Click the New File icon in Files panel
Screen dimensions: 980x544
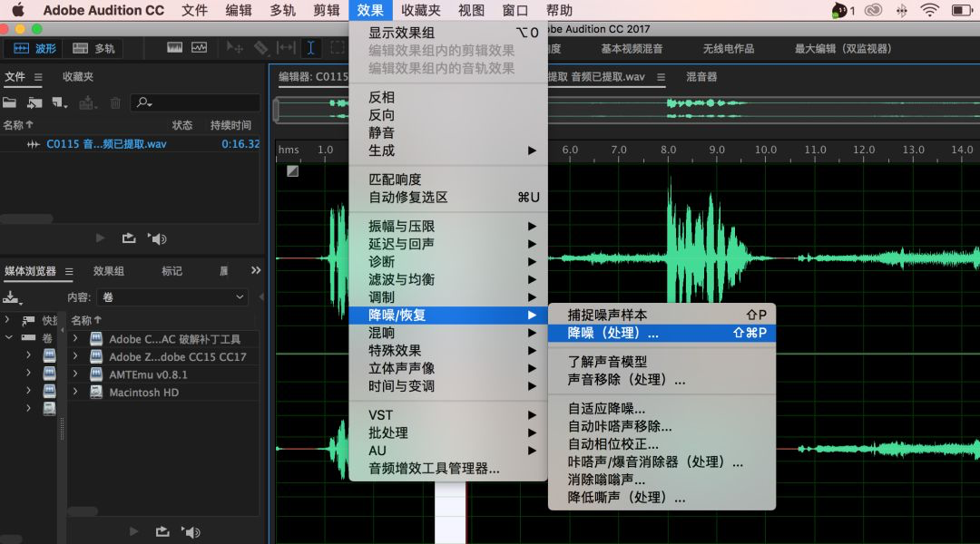(x=59, y=102)
